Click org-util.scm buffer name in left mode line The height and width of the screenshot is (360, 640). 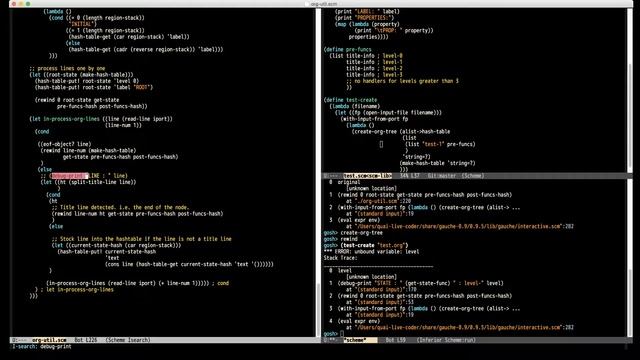click(x=49, y=340)
